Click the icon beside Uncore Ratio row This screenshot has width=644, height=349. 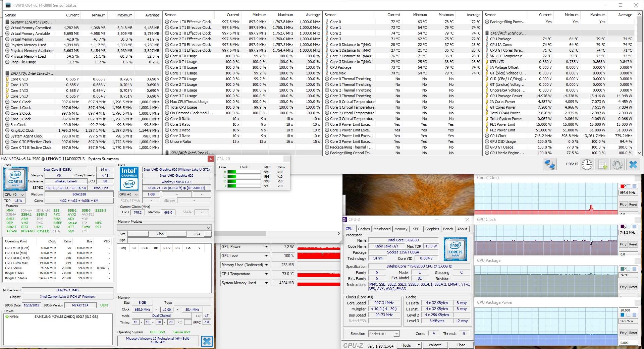pos(167,141)
